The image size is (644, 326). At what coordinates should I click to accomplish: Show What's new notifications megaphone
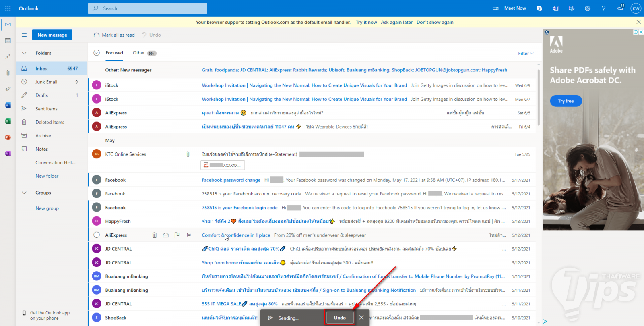click(620, 8)
